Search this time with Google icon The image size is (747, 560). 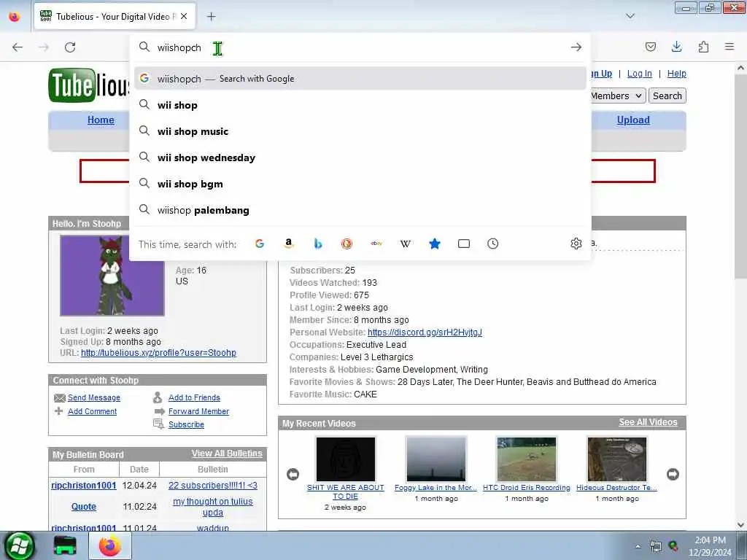coord(260,244)
